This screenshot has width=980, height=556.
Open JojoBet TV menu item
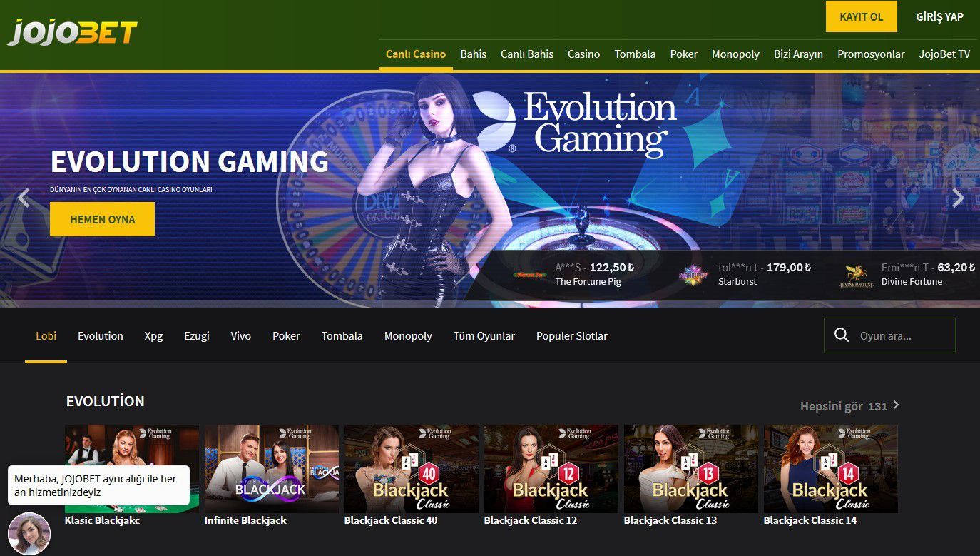pos(944,54)
